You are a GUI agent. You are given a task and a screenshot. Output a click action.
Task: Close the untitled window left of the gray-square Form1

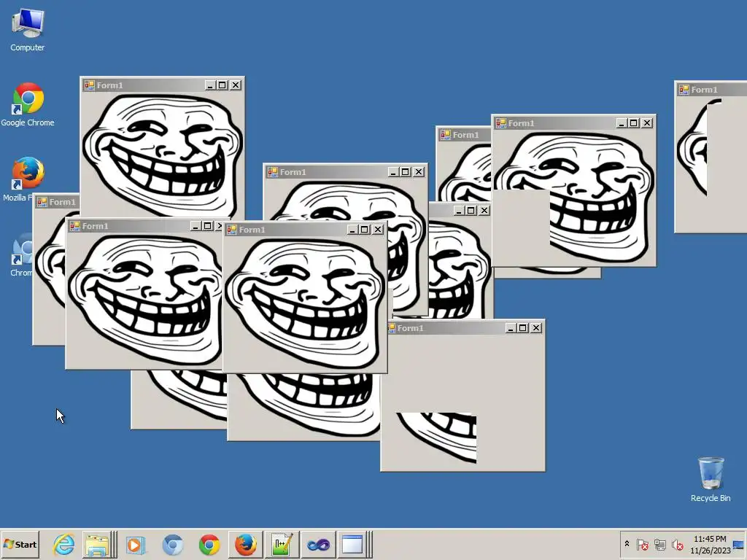pos(484,211)
